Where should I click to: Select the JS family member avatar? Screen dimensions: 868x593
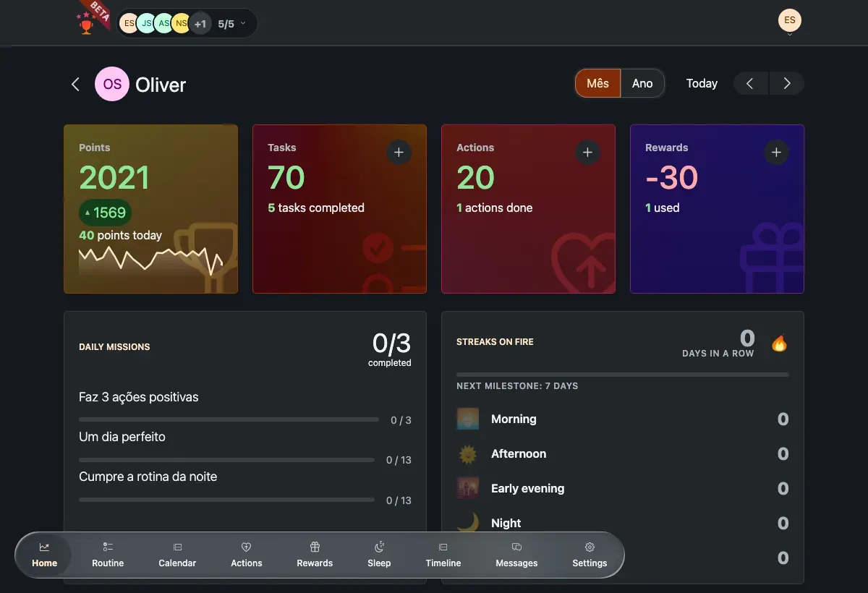click(x=146, y=24)
